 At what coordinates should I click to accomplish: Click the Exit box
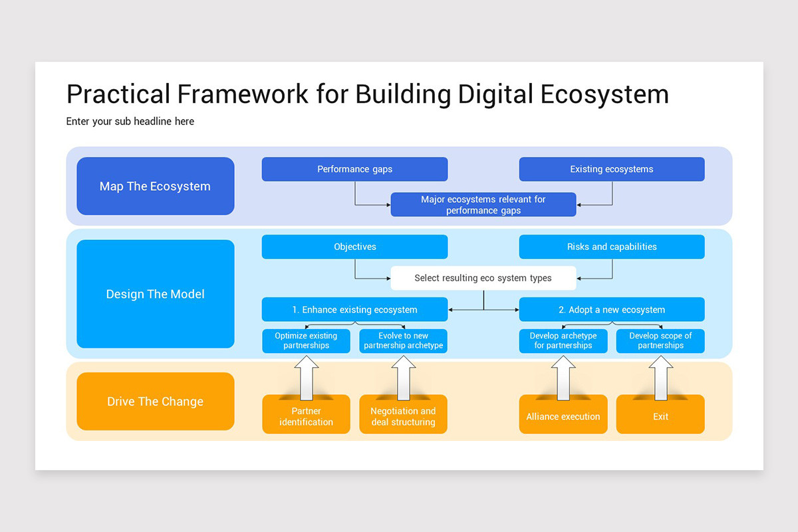660,416
